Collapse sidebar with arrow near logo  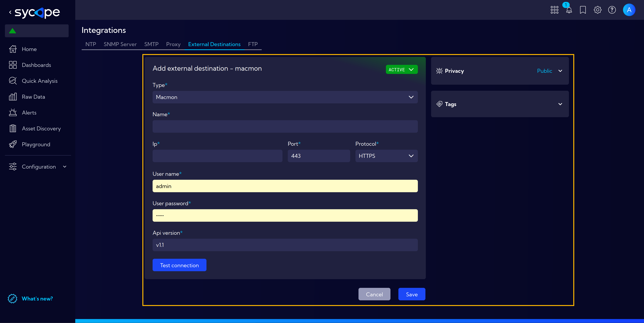click(10, 12)
